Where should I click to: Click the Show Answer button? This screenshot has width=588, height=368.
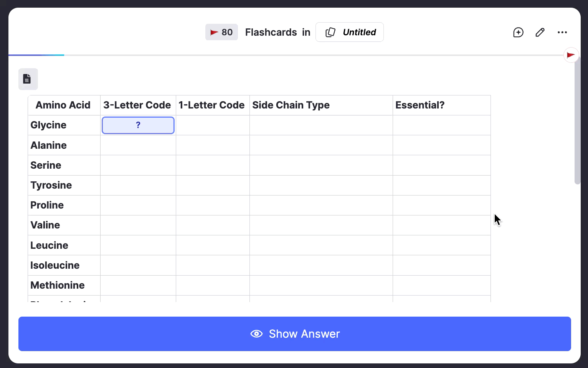pyautogui.click(x=295, y=334)
